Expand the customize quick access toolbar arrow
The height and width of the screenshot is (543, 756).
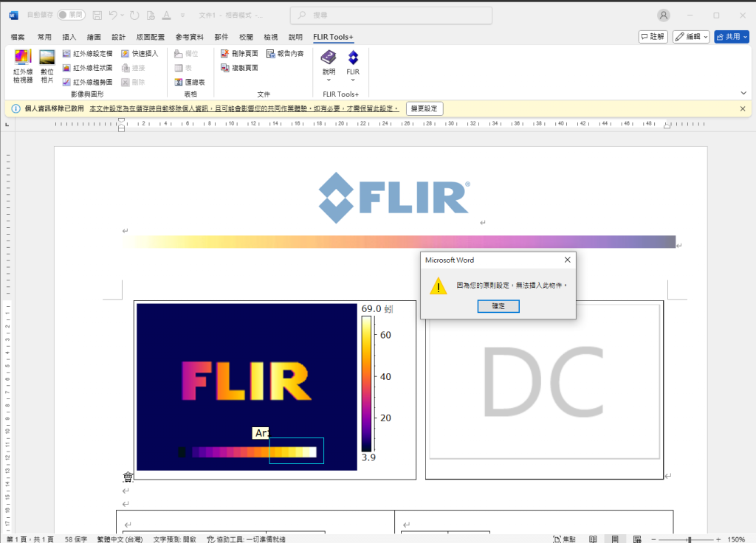pos(183,15)
